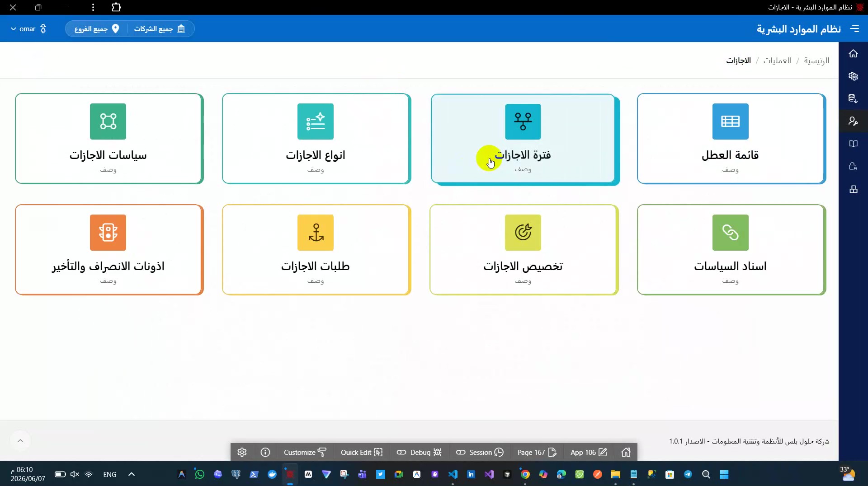Click the database icon in the sidebar
The width and height of the screenshot is (868, 486).
point(853,98)
